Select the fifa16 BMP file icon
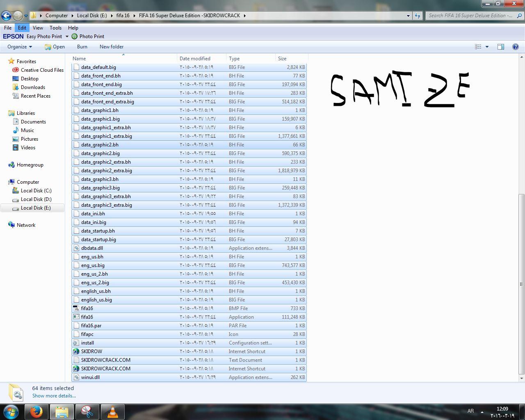 click(76, 308)
